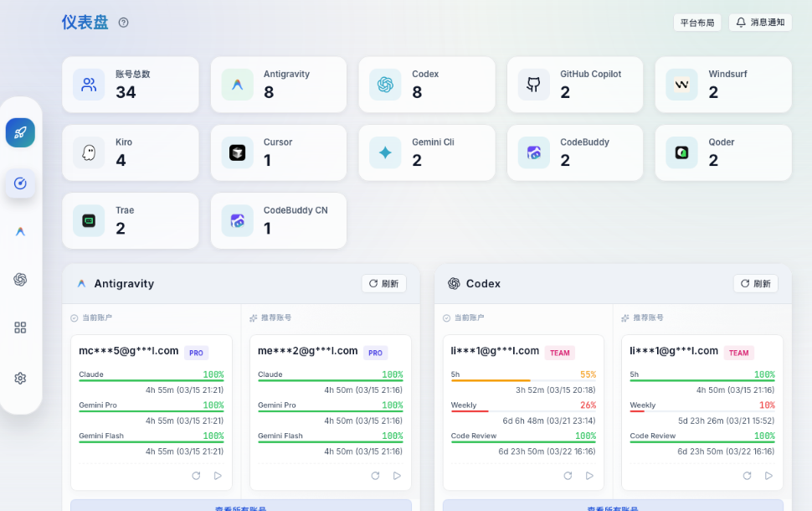
Task: Click the me***2@g***l.com email
Action: pyautogui.click(x=307, y=351)
